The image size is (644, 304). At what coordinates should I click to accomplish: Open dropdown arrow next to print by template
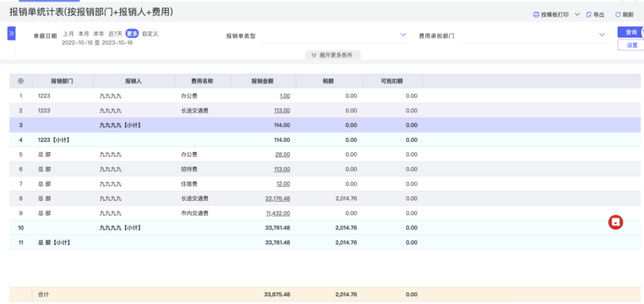[577, 15]
